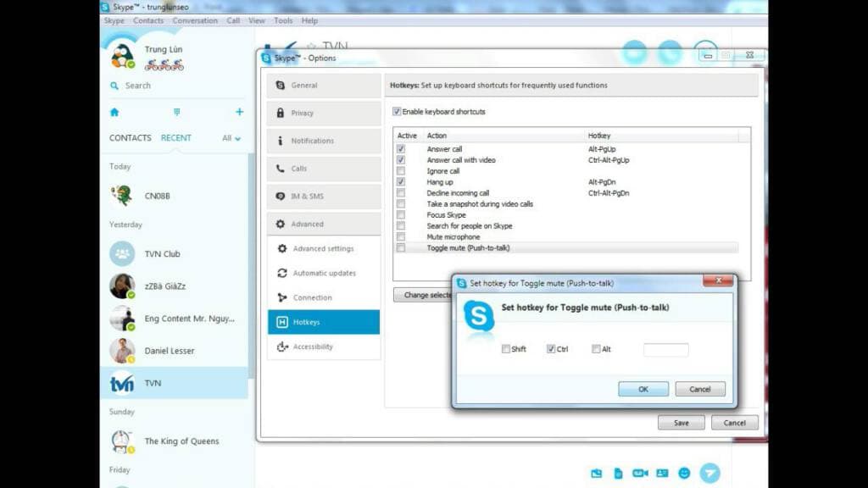Click the Trung Lùn profile avatar
The image size is (868, 488).
click(x=122, y=55)
